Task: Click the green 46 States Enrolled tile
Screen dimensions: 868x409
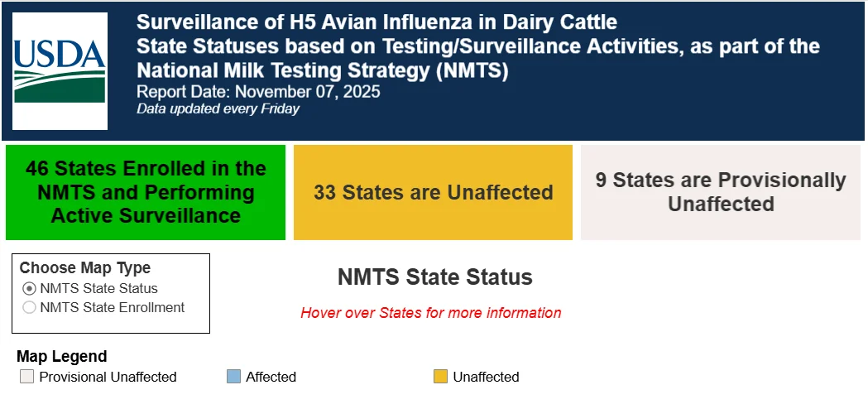Action: tap(146, 192)
